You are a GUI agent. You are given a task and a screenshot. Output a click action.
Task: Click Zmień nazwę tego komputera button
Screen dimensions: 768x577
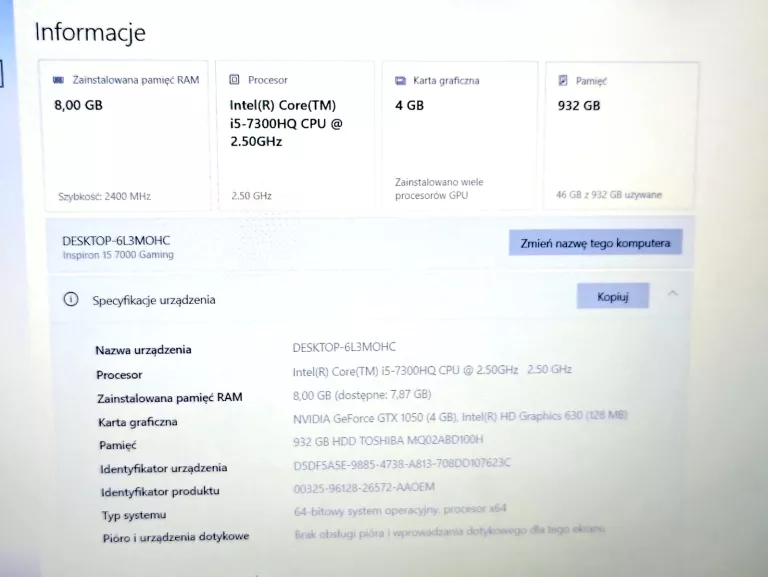[x=595, y=242]
